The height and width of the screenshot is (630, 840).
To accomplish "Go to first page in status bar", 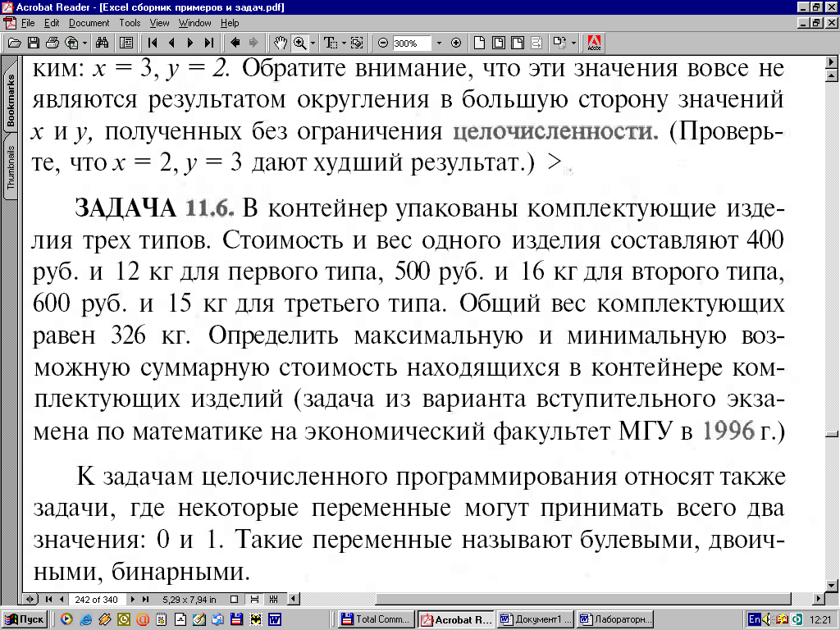I will [48, 599].
